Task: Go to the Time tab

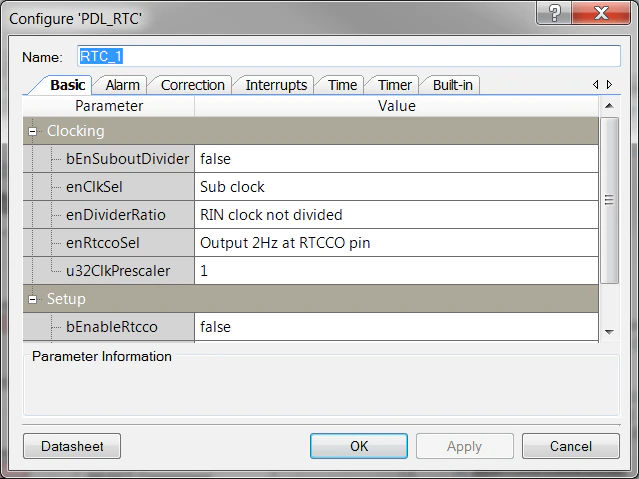Action: point(342,85)
